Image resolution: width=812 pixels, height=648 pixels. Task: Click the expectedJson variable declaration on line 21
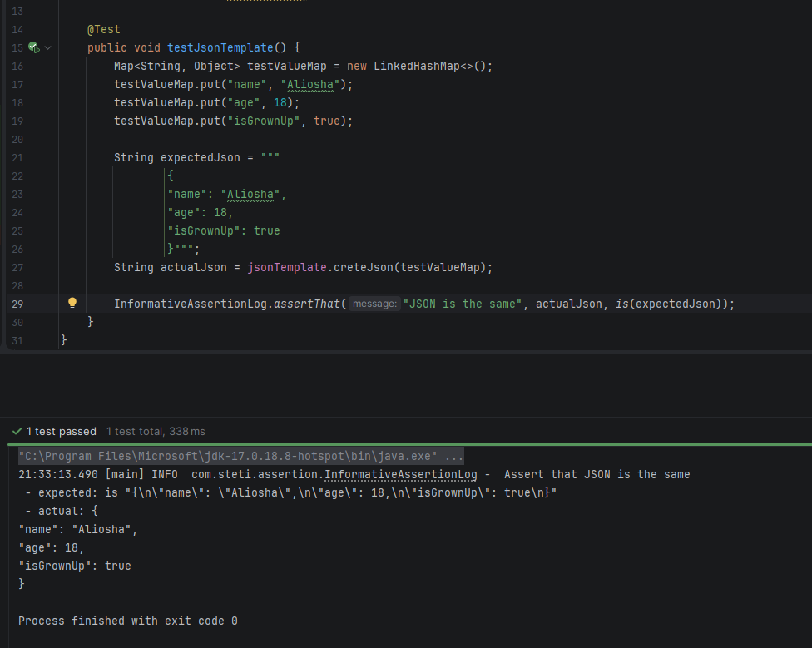pyautogui.click(x=200, y=158)
